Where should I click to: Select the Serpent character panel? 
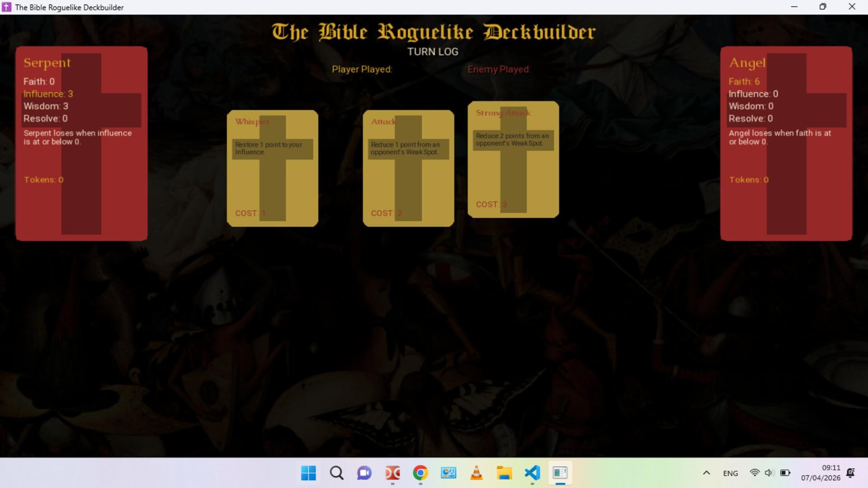click(x=81, y=142)
